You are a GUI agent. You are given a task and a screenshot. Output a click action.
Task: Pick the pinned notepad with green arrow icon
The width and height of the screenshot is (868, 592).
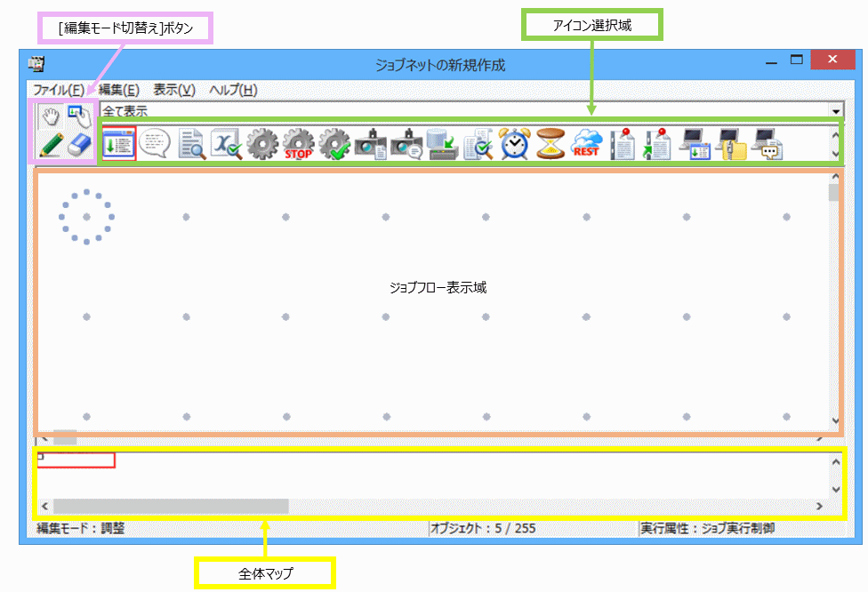[x=656, y=144]
